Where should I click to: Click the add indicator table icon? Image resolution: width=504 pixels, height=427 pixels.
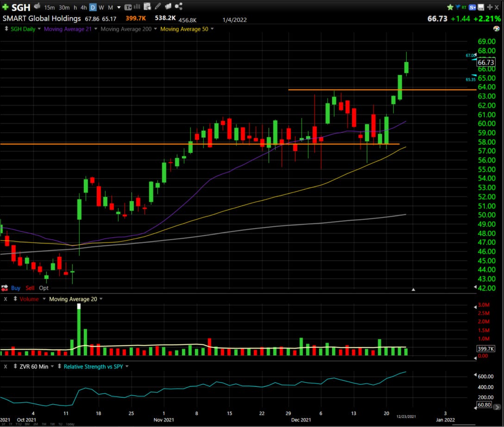[147, 6]
